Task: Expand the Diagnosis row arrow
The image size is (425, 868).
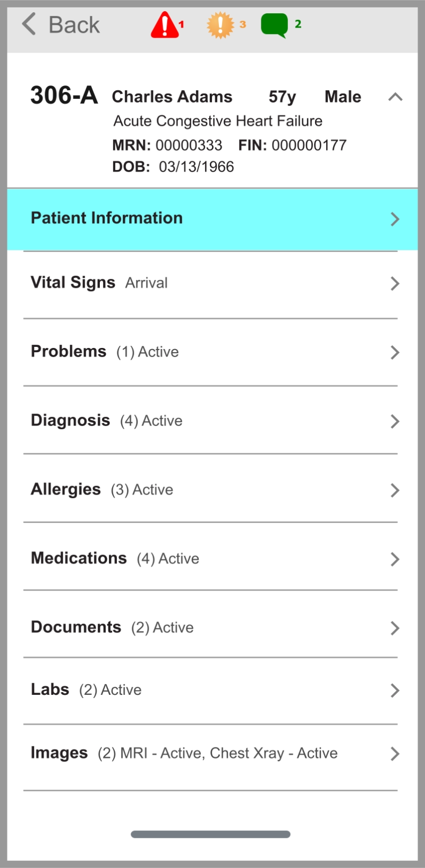Action: click(395, 421)
